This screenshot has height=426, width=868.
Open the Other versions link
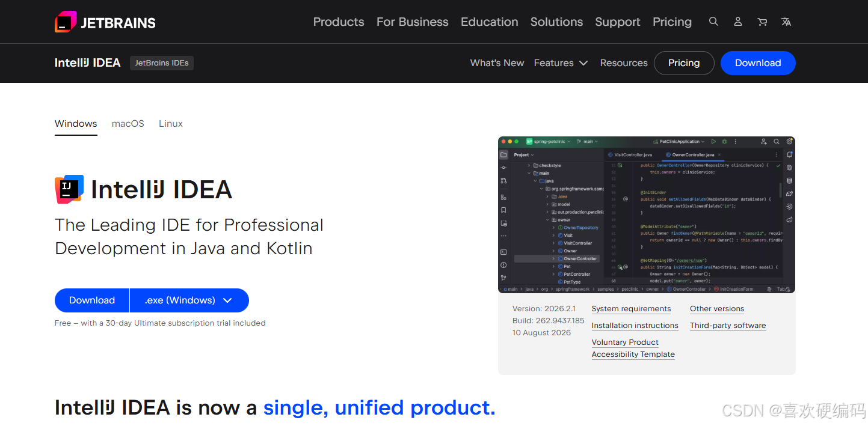click(717, 309)
